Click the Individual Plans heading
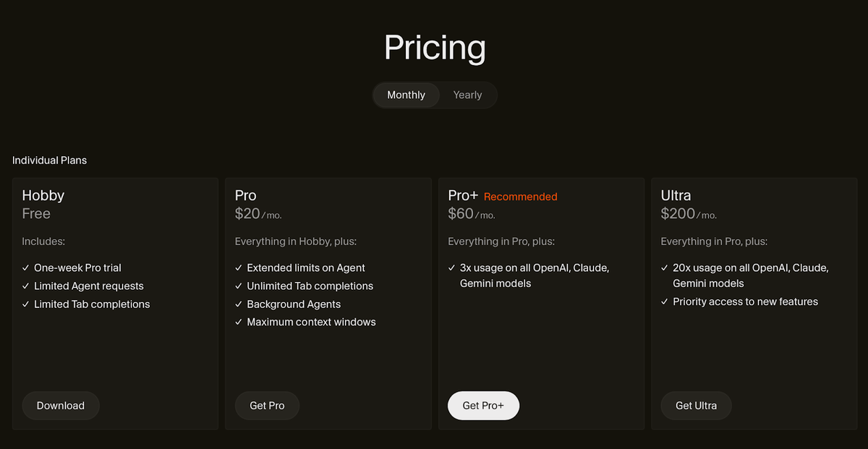This screenshot has width=868, height=449. tap(49, 160)
